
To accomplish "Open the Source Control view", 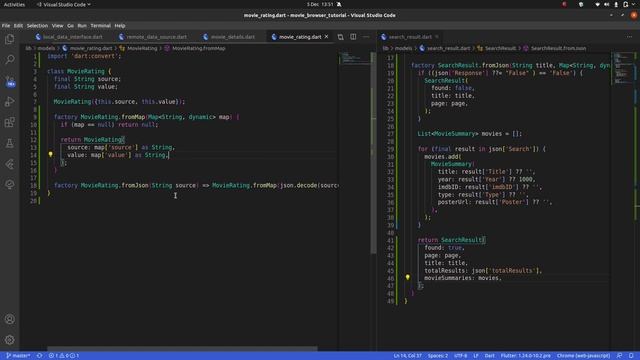I will (x=9, y=81).
